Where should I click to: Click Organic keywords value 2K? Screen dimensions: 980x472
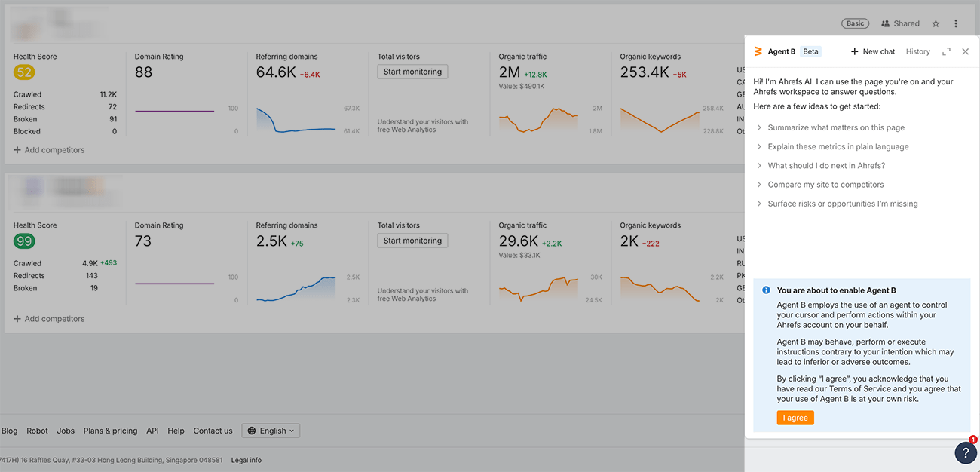[x=629, y=241]
